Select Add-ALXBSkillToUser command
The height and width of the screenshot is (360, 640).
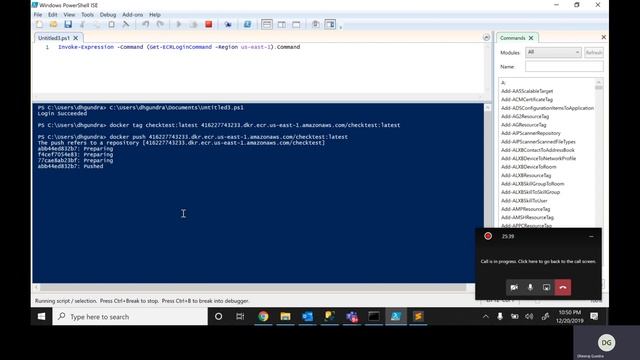524,201
